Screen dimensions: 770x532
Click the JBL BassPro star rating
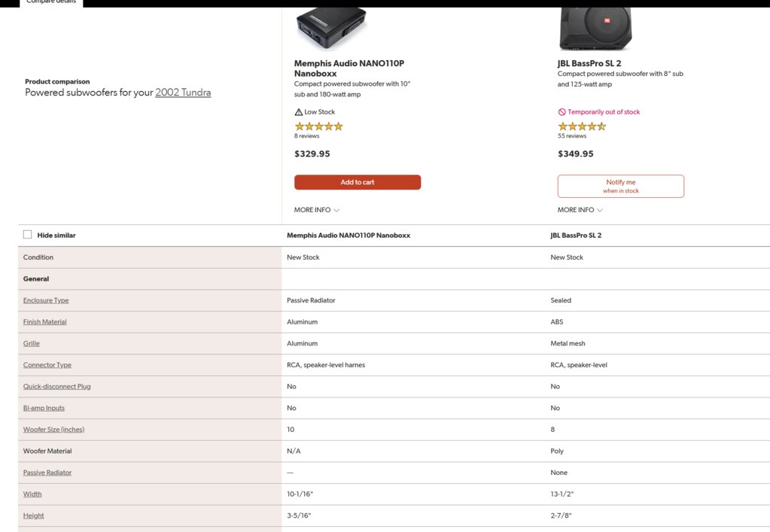(582, 126)
